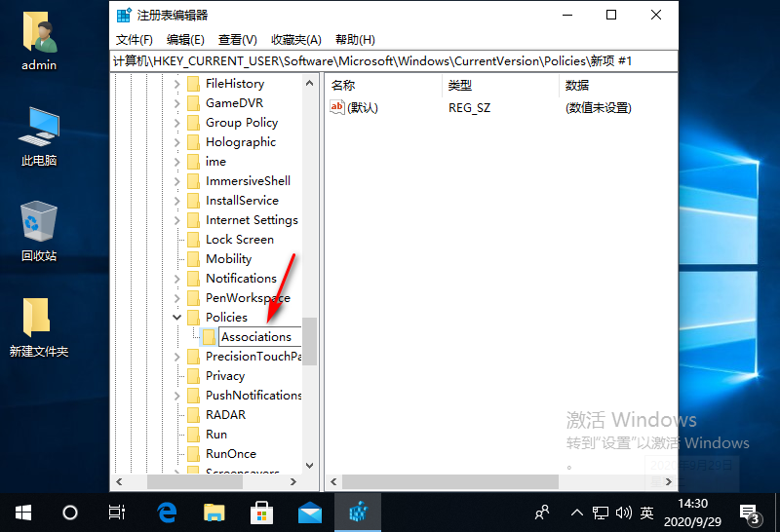Select the Mobility folder icon
This screenshot has width=780, height=532.
click(x=193, y=259)
